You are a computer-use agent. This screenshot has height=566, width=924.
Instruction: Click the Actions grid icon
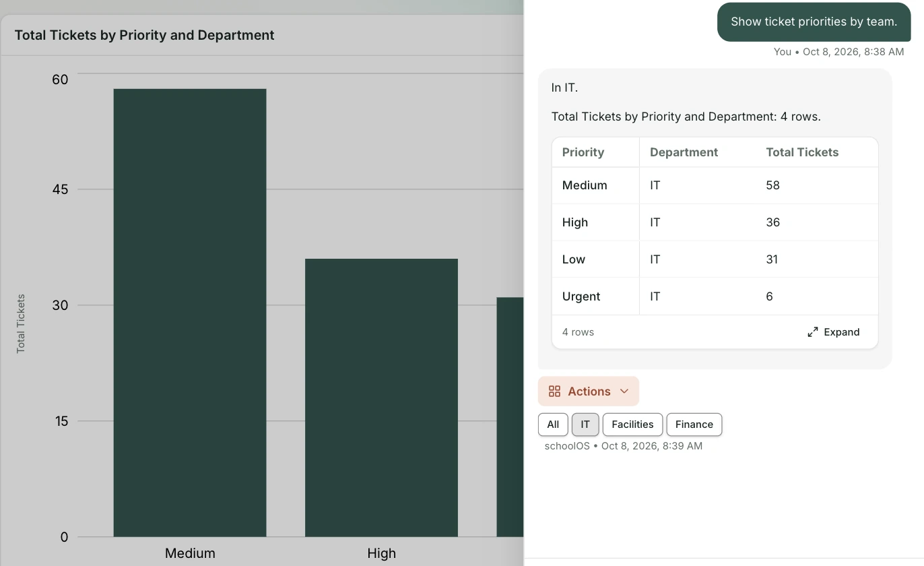[554, 391]
